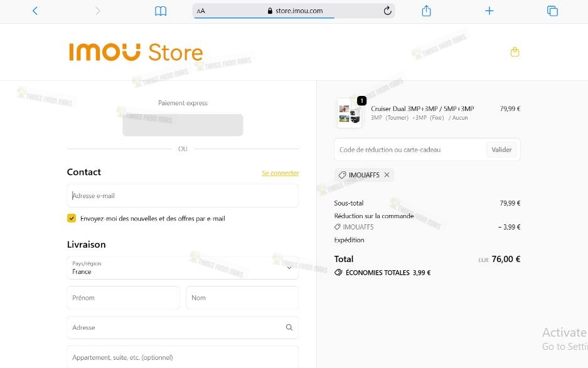Tap the Safari forward arrow
This screenshot has width=588, height=368.
(97, 11)
